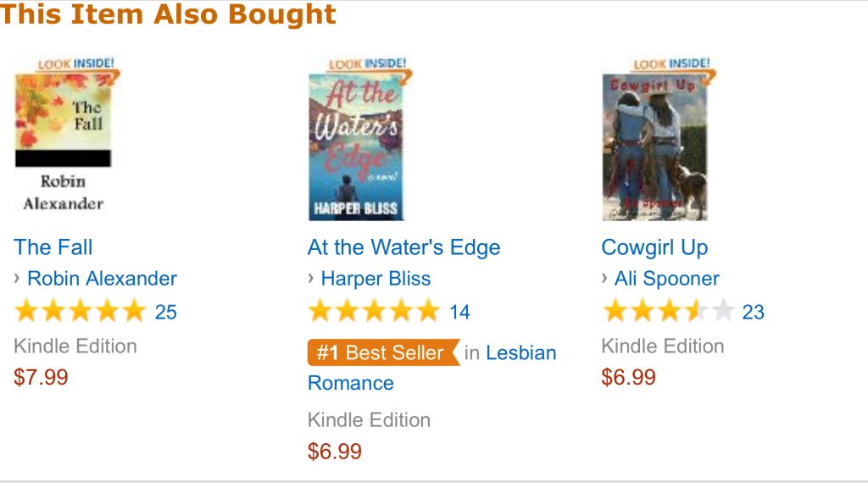Click the star rating for Cowgirl Up
The image size is (868, 488).
tap(668, 312)
